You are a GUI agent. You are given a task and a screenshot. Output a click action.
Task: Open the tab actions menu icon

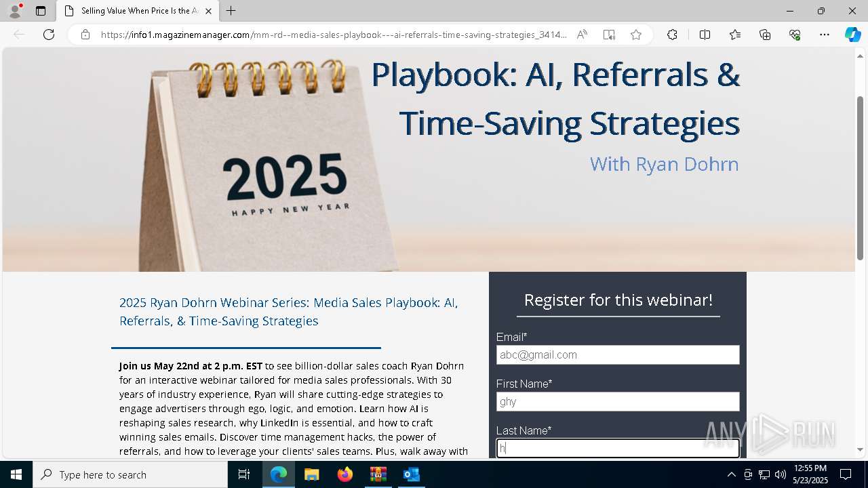pos(41,11)
